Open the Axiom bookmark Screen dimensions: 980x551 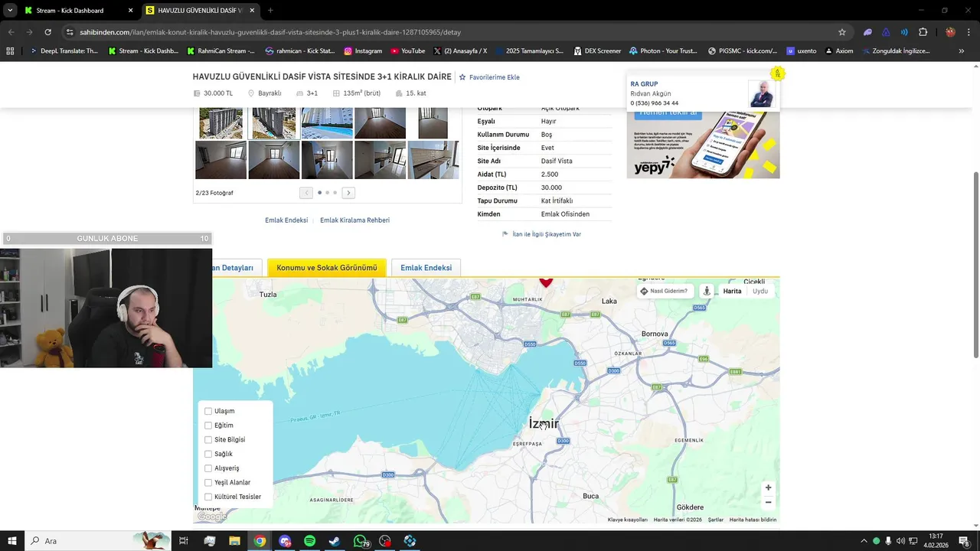point(838,51)
